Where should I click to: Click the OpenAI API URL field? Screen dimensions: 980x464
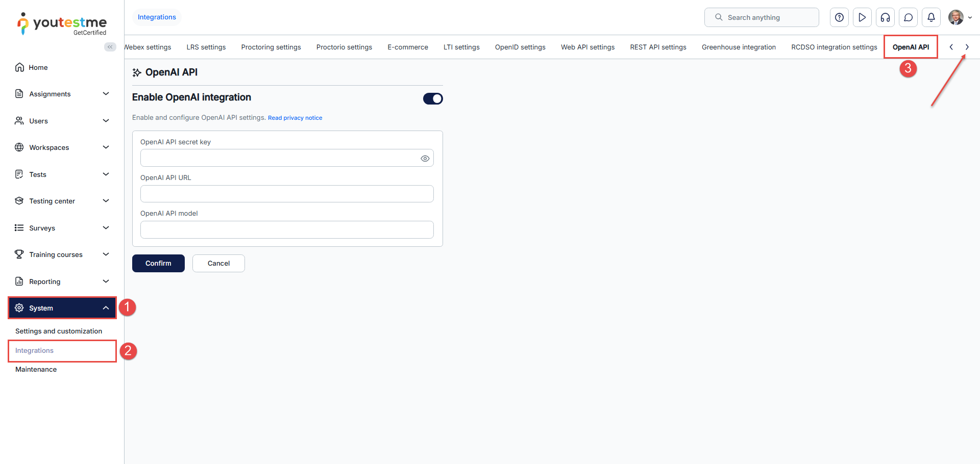tap(287, 194)
